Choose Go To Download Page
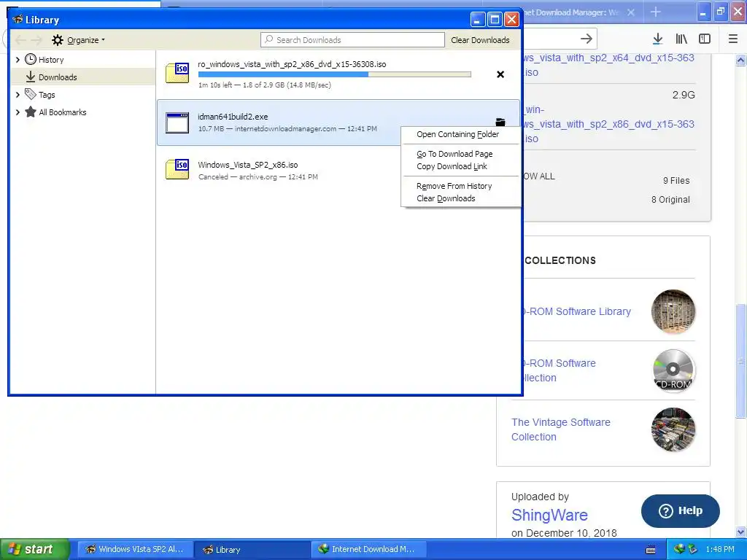 [x=454, y=154]
